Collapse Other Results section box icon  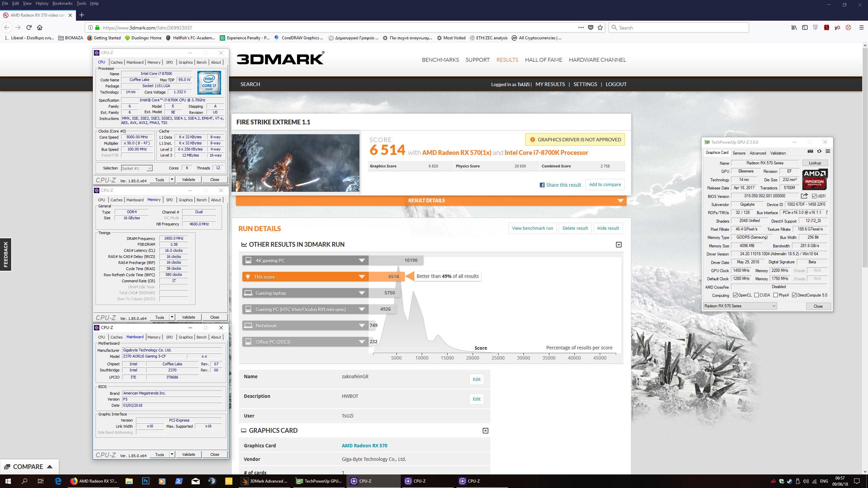coord(619,245)
